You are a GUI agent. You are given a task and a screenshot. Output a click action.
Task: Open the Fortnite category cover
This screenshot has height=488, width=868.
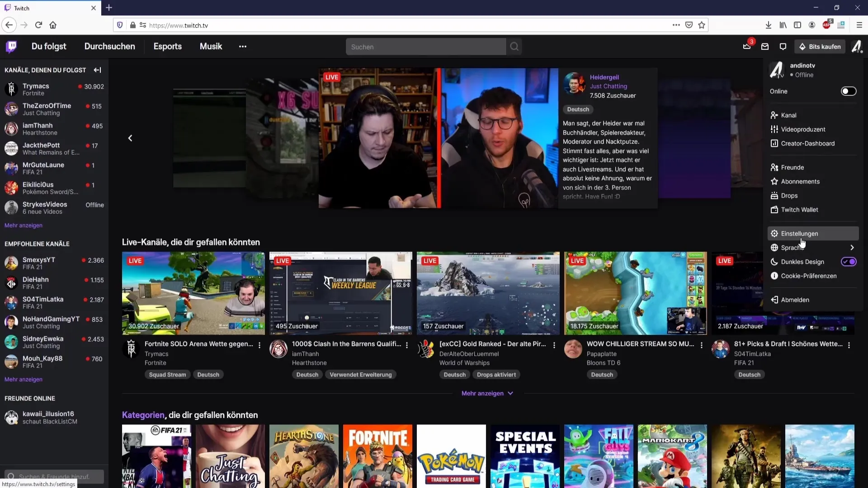(377, 456)
